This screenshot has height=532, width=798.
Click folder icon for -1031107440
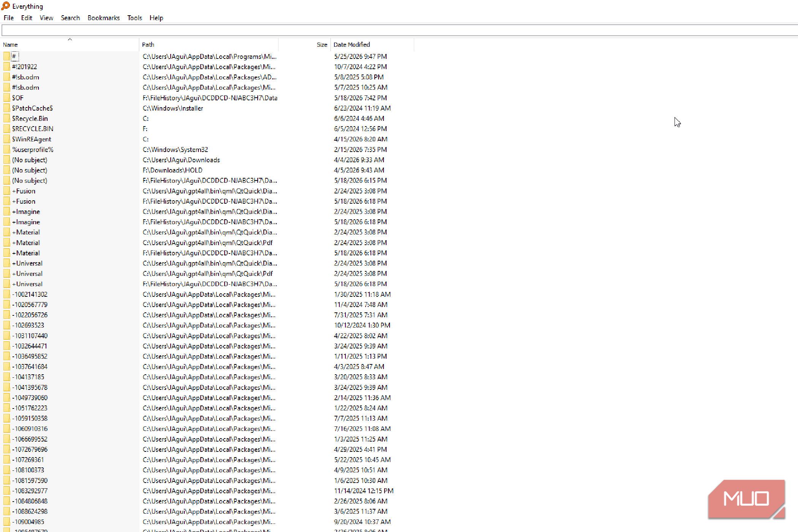pos(6,336)
